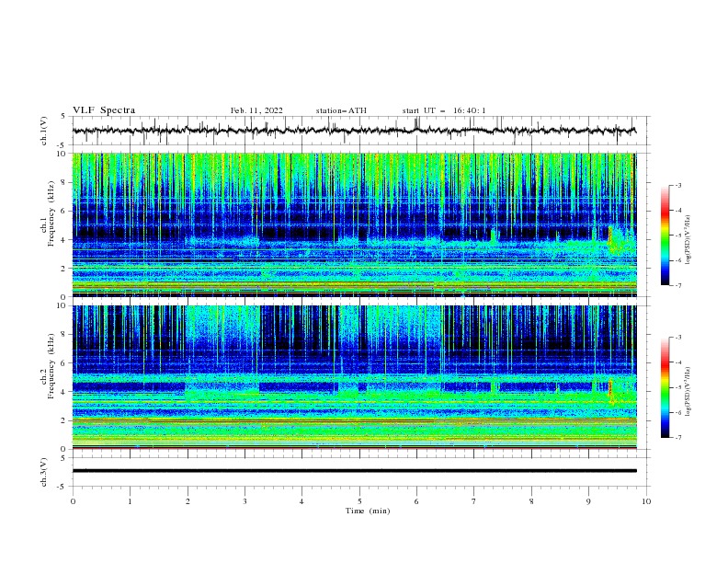Click the 'station=ATH' label
The image size is (728, 563).
click(341, 110)
